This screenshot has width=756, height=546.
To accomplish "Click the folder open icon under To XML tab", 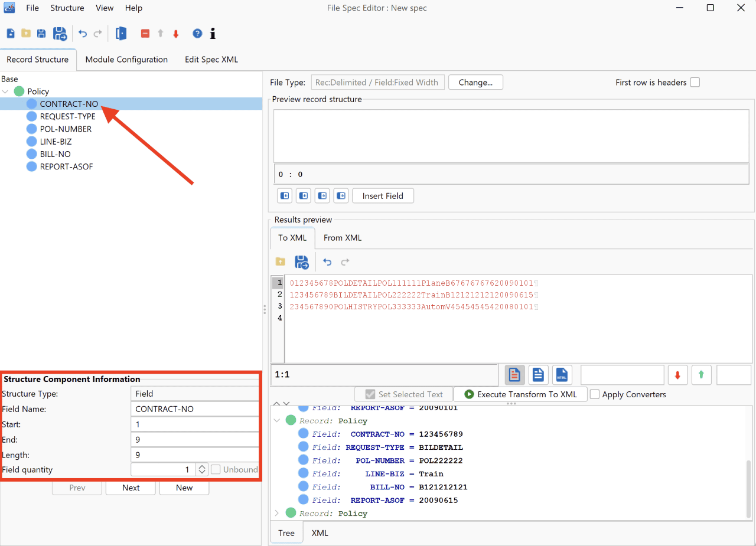I will 281,261.
